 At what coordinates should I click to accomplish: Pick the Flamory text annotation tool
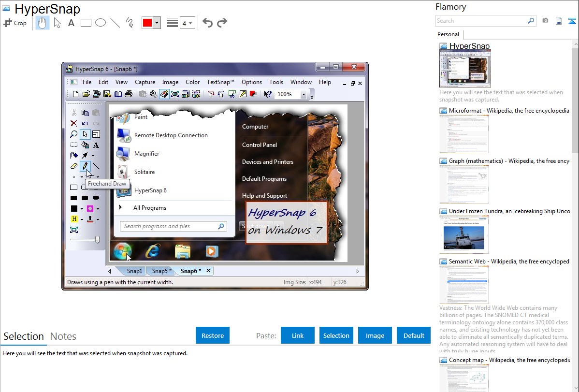tap(71, 23)
